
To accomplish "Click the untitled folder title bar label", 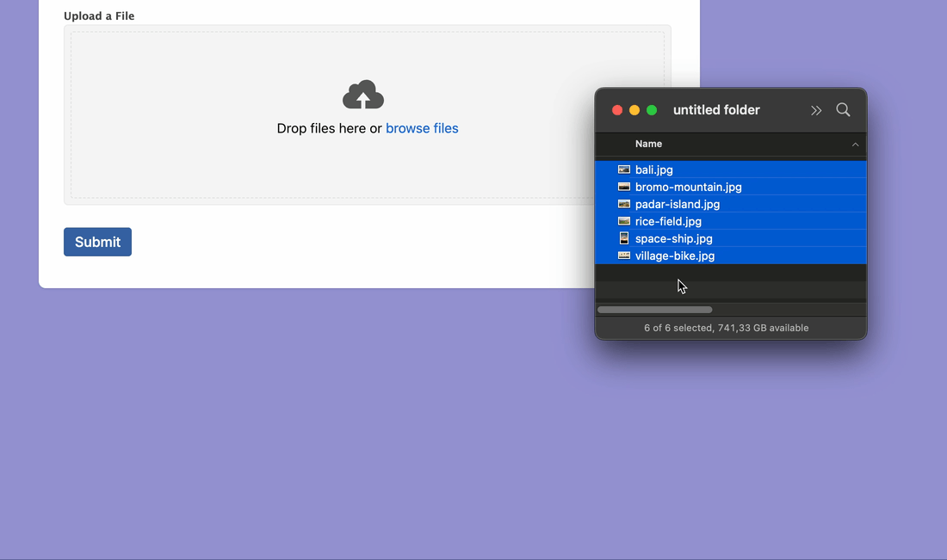I will [x=716, y=110].
